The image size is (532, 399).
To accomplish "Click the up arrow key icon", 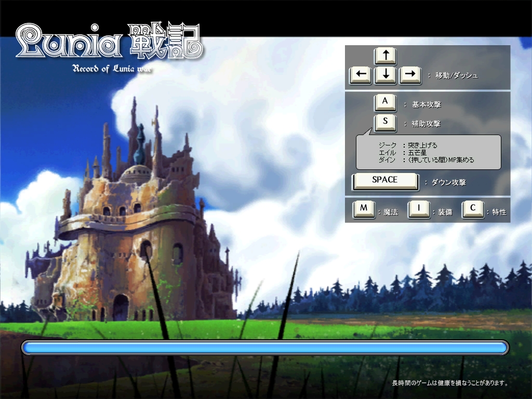I will tap(385, 56).
